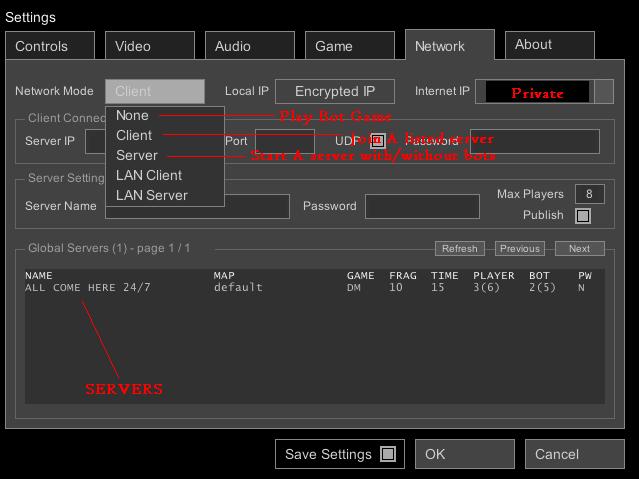Choose Server in the mode list
This screenshot has width=639, height=479.
(x=137, y=155)
